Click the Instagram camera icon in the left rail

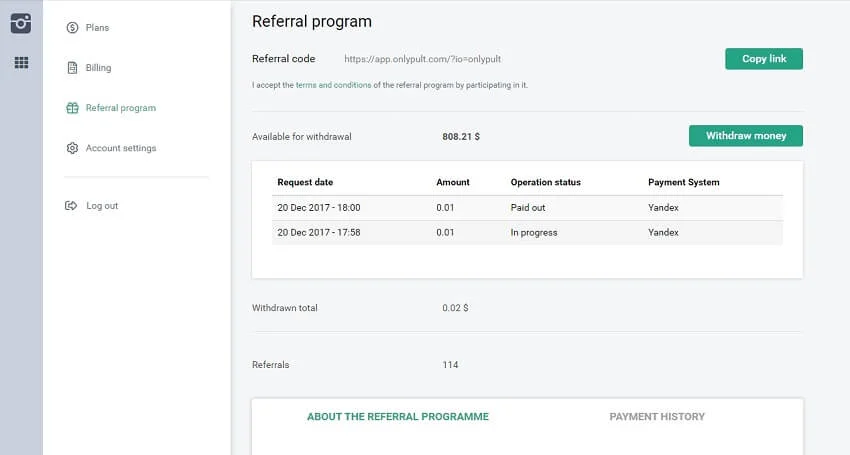click(21, 23)
